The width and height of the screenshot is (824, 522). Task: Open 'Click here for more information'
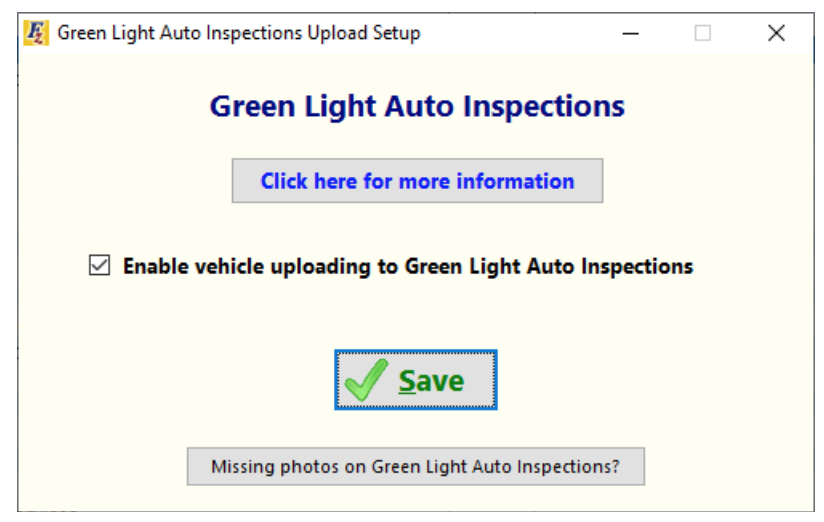point(417,181)
